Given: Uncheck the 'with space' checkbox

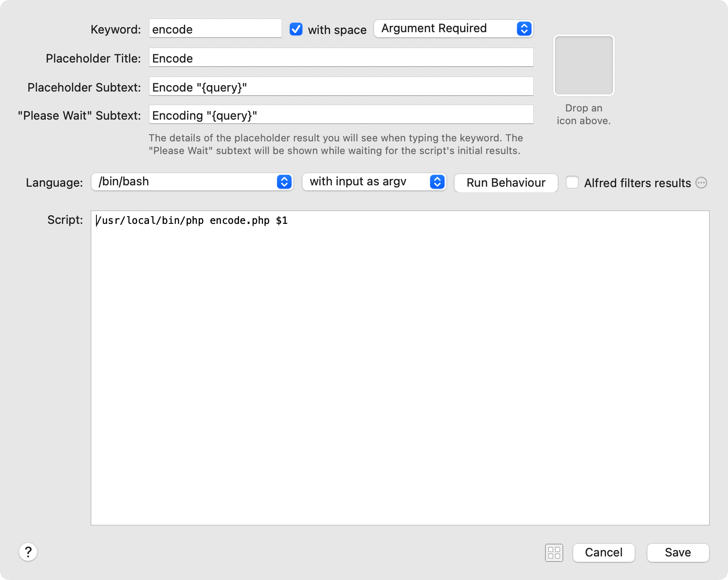Looking at the screenshot, I should click(x=296, y=29).
